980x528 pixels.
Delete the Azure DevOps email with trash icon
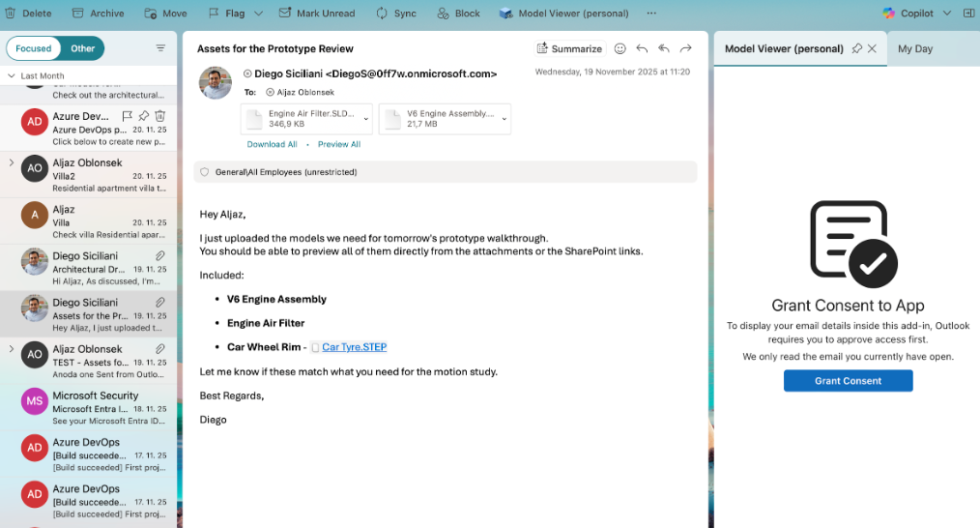click(160, 116)
